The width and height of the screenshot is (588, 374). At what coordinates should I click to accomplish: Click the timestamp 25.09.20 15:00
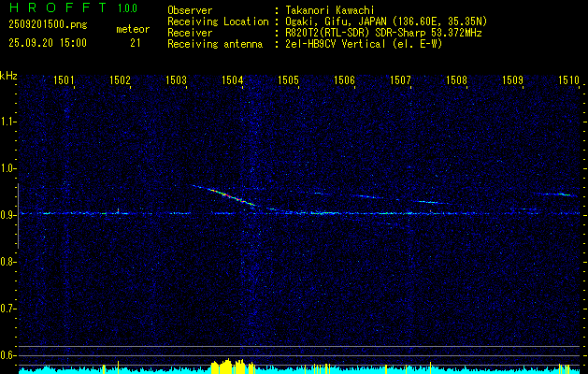tap(48, 43)
